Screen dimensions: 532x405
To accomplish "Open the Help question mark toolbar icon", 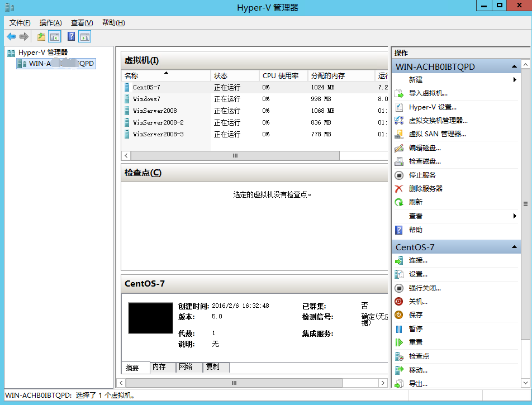I will pyautogui.click(x=72, y=37).
